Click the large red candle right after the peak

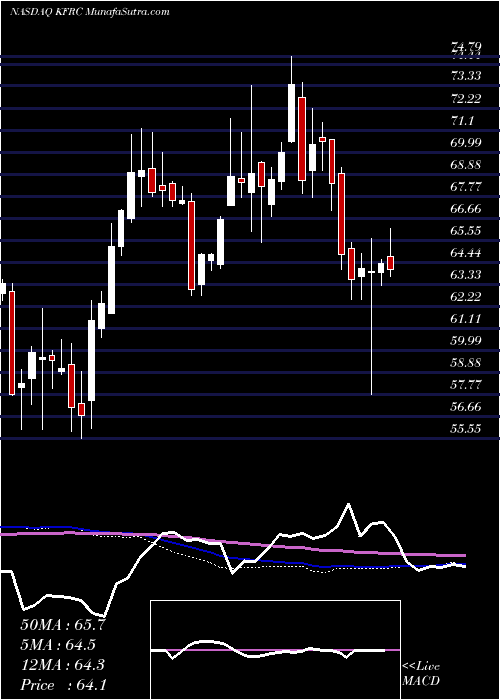(x=302, y=139)
